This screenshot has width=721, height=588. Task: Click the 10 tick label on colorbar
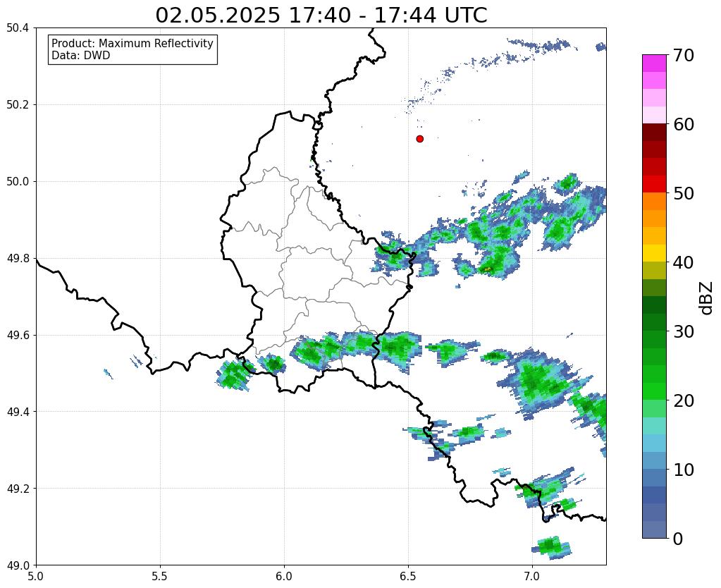click(x=682, y=470)
